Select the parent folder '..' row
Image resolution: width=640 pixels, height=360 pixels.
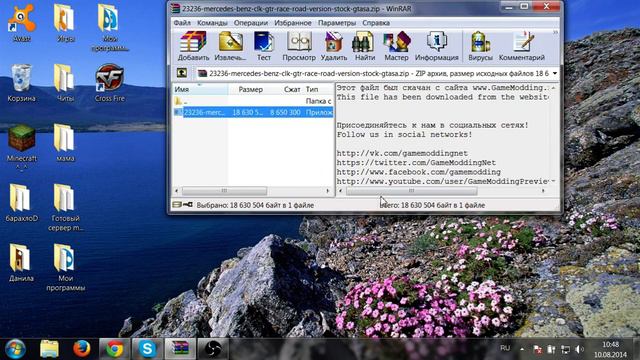pyautogui.click(x=253, y=101)
